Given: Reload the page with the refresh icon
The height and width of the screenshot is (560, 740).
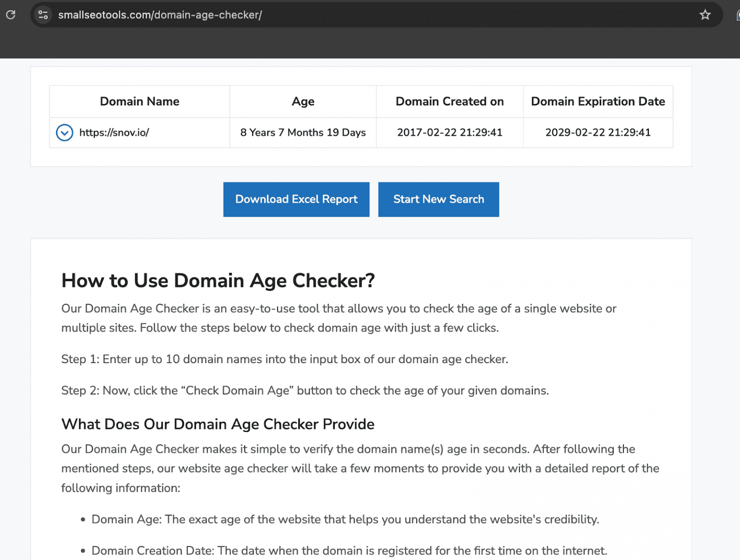Looking at the screenshot, I should 11,15.
